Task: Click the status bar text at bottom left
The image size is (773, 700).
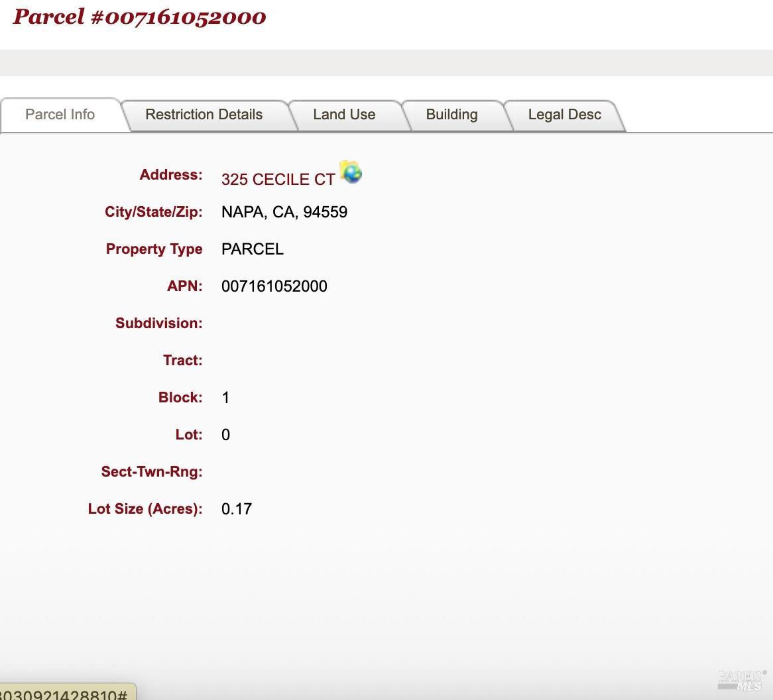Action: (64, 693)
